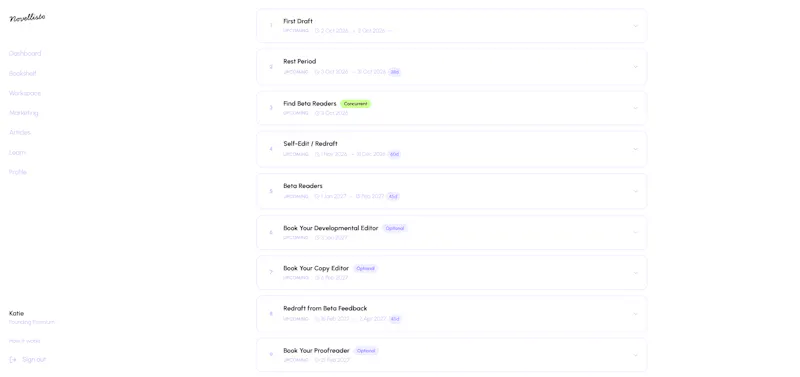Open the Workspace section

[x=25, y=93]
